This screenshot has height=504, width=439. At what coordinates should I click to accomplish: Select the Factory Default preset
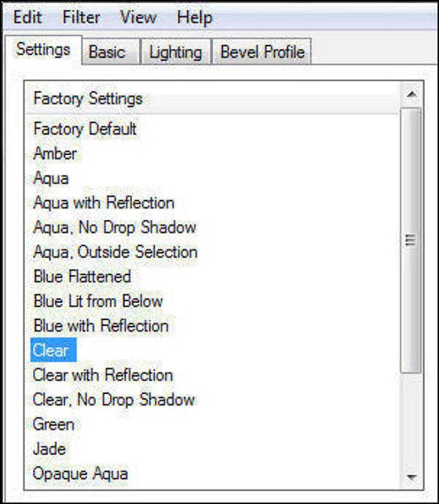pyautogui.click(x=85, y=129)
